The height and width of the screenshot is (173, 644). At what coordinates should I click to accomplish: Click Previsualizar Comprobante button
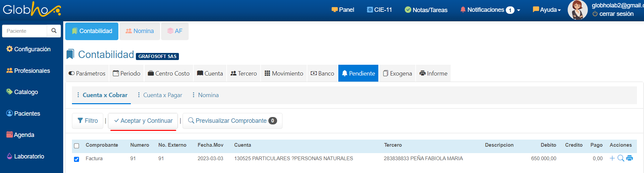(232, 121)
